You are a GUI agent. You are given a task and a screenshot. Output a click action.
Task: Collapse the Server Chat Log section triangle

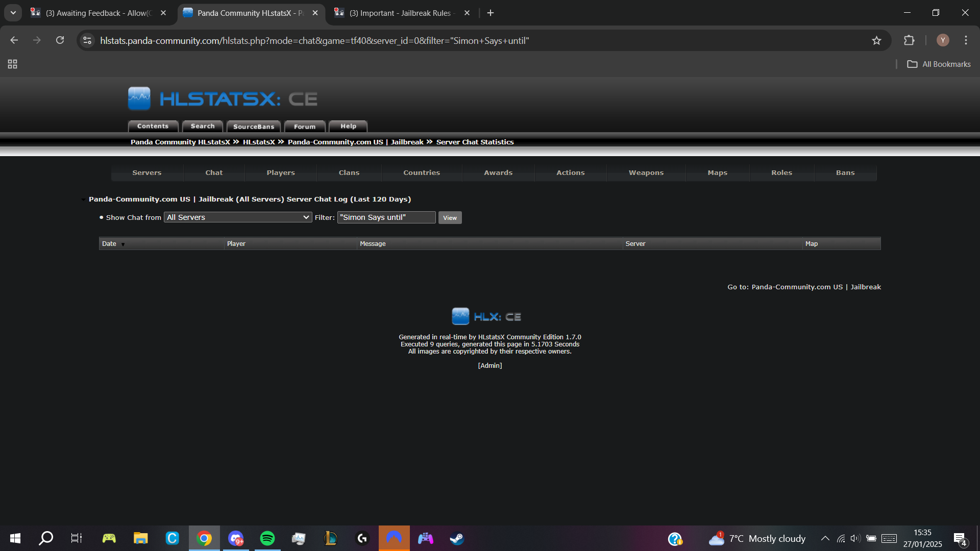(83, 199)
